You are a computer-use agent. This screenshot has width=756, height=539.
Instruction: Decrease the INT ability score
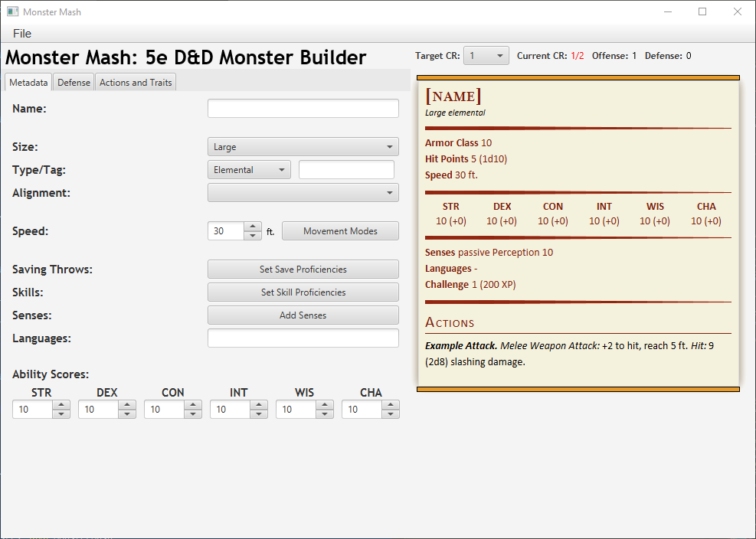coord(259,413)
